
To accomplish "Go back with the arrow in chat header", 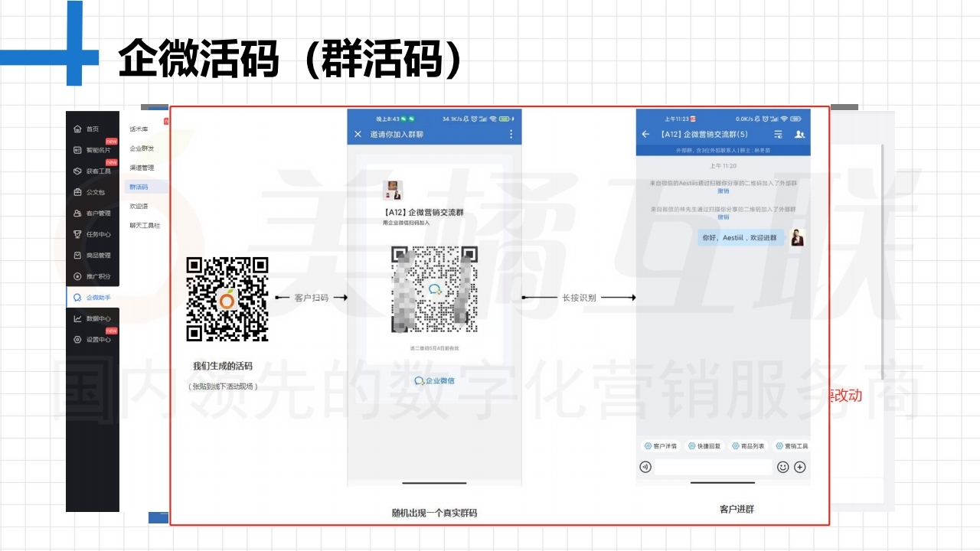I will coord(645,134).
